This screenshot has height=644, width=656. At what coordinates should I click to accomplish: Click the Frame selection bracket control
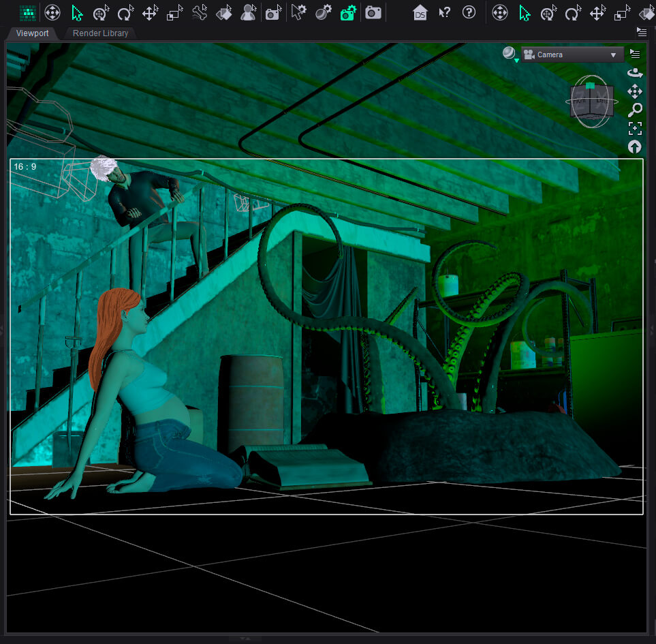pos(635,129)
